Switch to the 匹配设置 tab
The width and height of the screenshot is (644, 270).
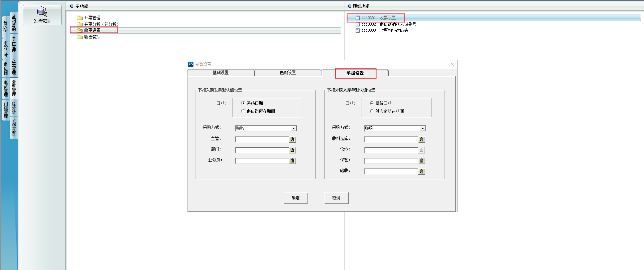[x=287, y=73]
